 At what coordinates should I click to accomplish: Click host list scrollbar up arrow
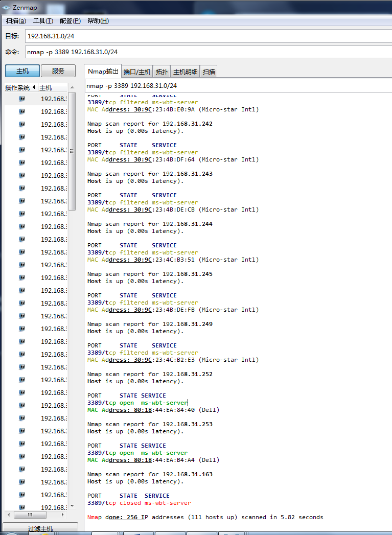72,88
